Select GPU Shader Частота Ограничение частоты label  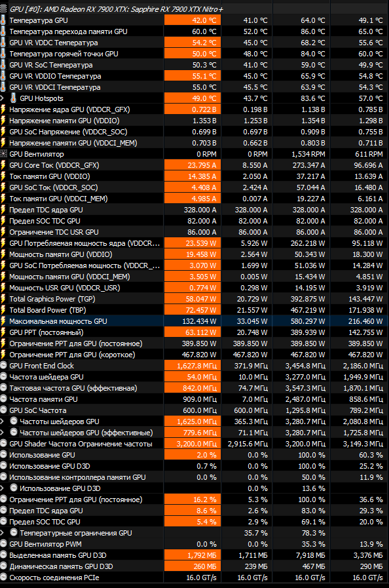81,444
